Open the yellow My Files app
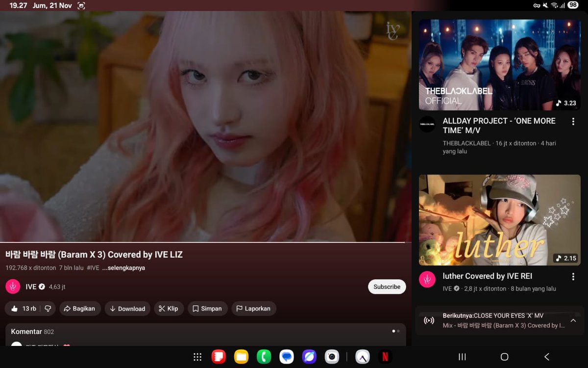 pyautogui.click(x=241, y=357)
